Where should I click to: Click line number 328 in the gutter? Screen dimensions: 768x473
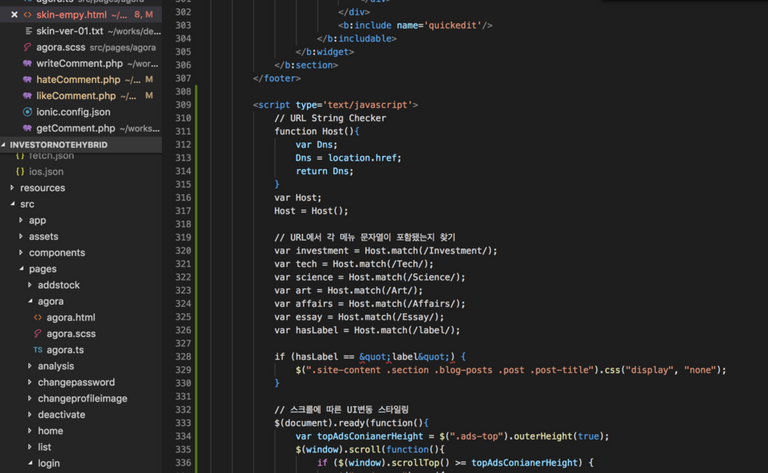(x=182, y=356)
